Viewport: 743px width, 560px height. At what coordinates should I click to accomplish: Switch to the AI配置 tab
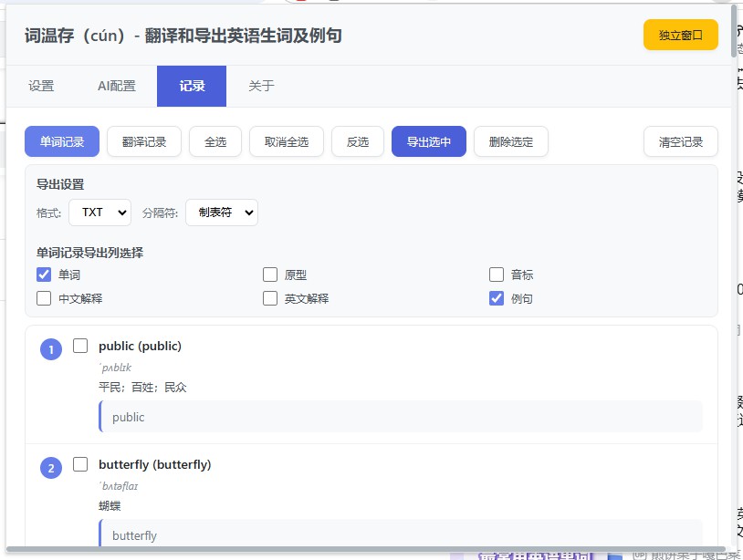117,86
